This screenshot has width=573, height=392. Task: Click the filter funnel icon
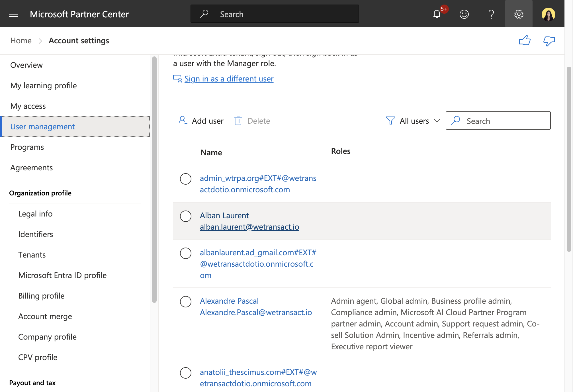tap(390, 121)
